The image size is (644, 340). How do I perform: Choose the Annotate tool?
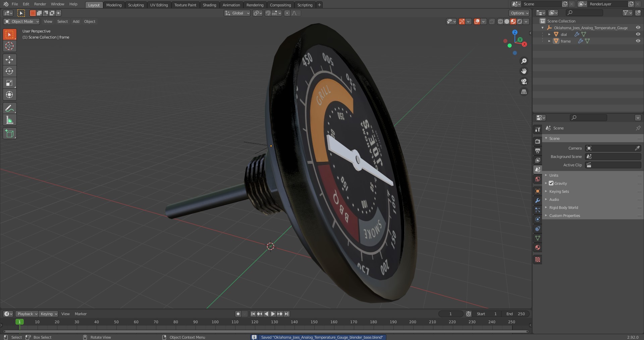pos(9,108)
